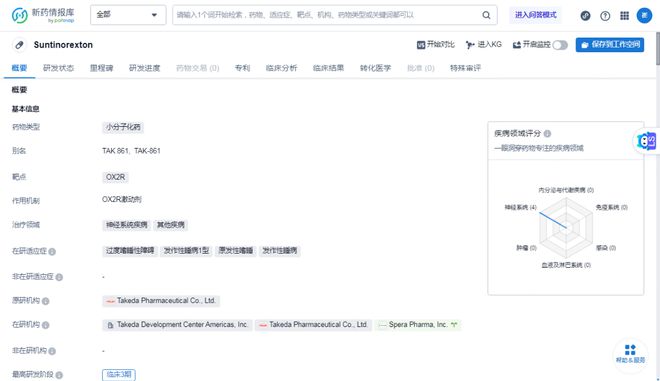Save to workspace with 保存到工作空间
Screen dimensions: 660x381
pos(609,45)
